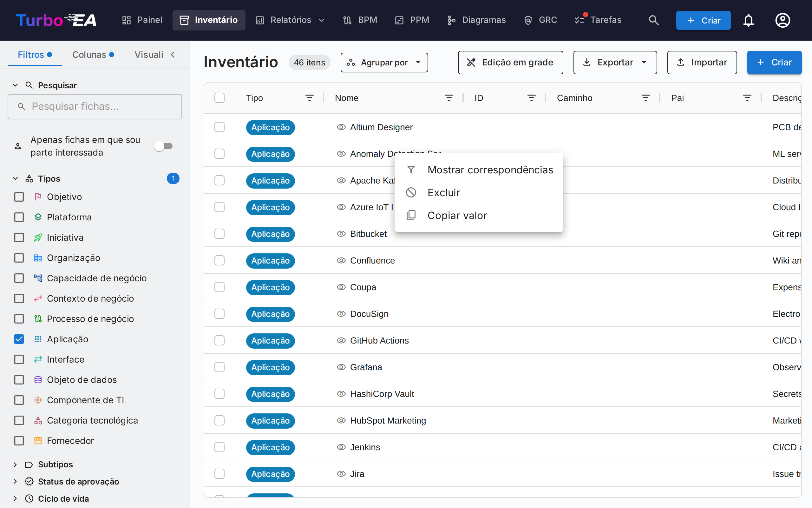Uncheck the Aplicação type filter

click(19, 339)
